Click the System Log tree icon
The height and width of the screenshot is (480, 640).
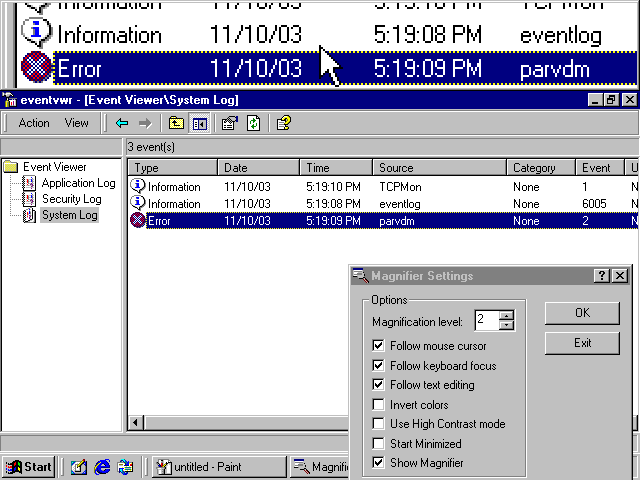tap(29, 215)
